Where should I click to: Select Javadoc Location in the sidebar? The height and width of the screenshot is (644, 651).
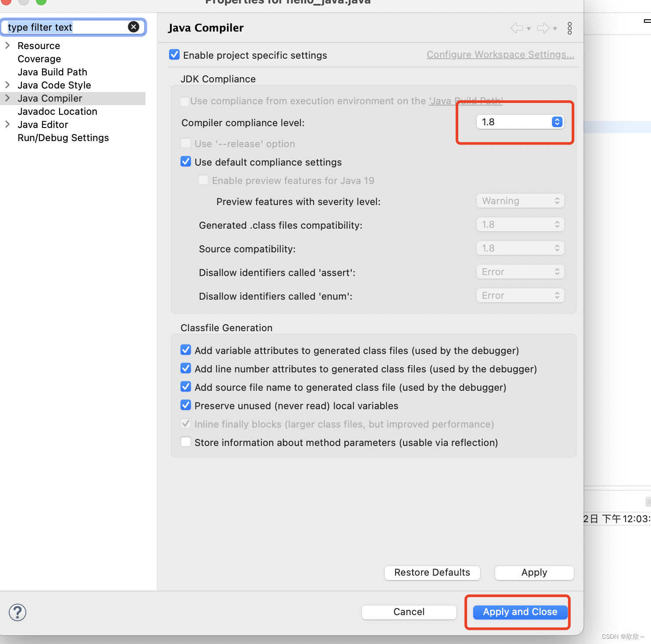[57, 111]
